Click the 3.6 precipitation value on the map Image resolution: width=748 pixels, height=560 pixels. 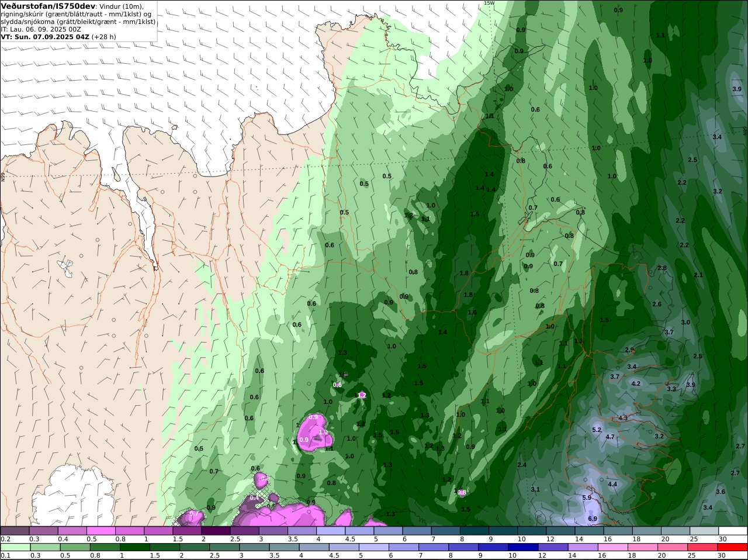[x=721, y=492]
